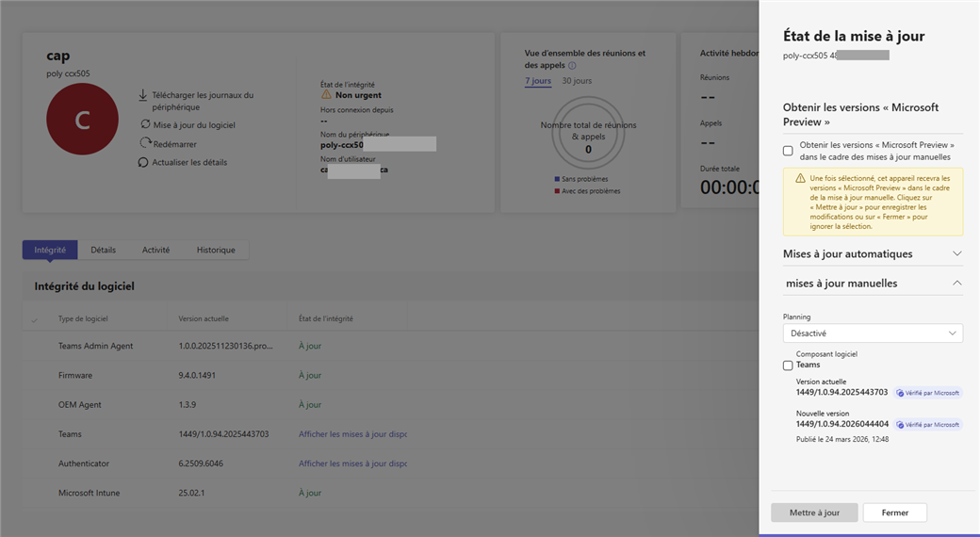Enable the Microsoft Preview versions checkbox
This screenshot has height=537, width=980.
click(x=788, y=151)
